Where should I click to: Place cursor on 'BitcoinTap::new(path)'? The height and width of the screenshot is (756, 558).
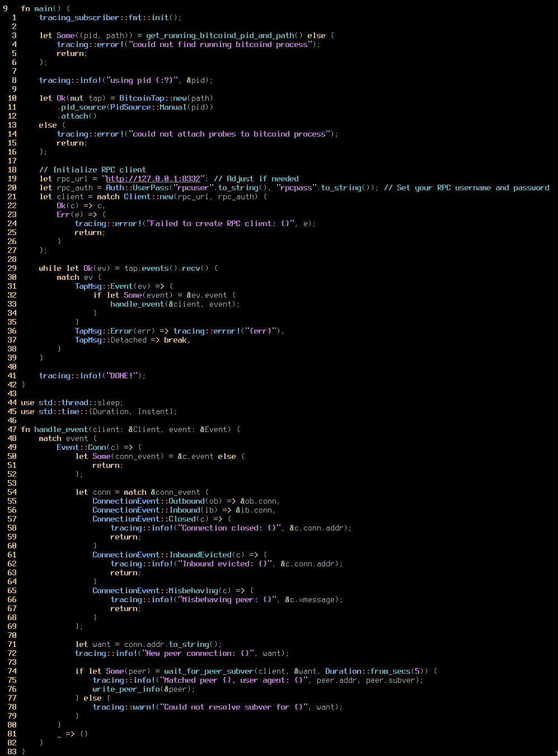[166, 98]
